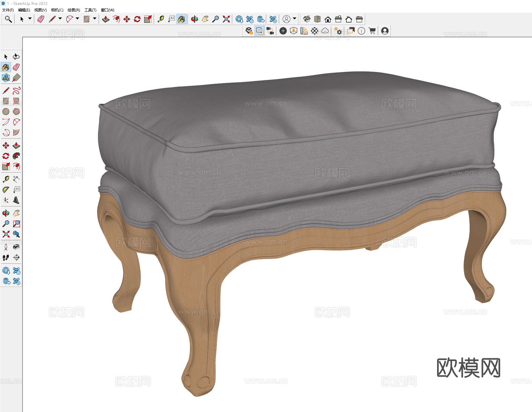Image resolution: width=532 pixels, height=412 pixels.
Task: Select Push/Pull in the top toolbar
Action: (x=106, y=19)
